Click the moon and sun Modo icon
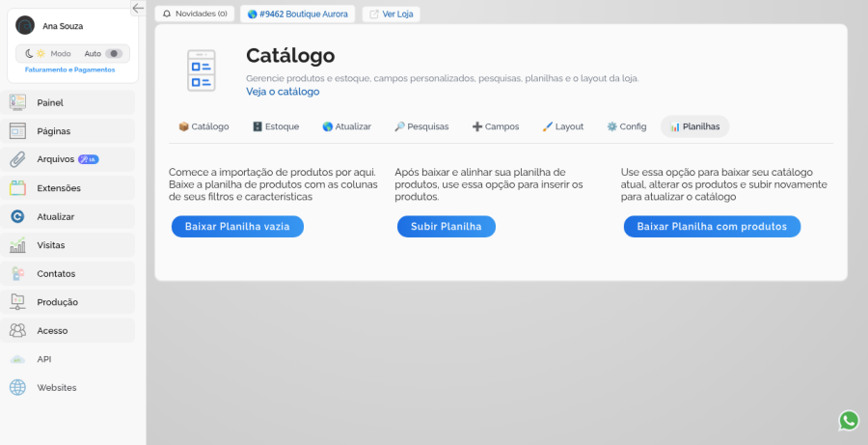868x445 pixels. coord(35,54)
